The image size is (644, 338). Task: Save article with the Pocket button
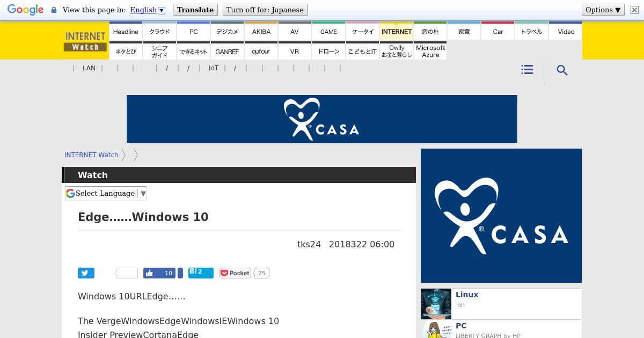pos(235,273)
